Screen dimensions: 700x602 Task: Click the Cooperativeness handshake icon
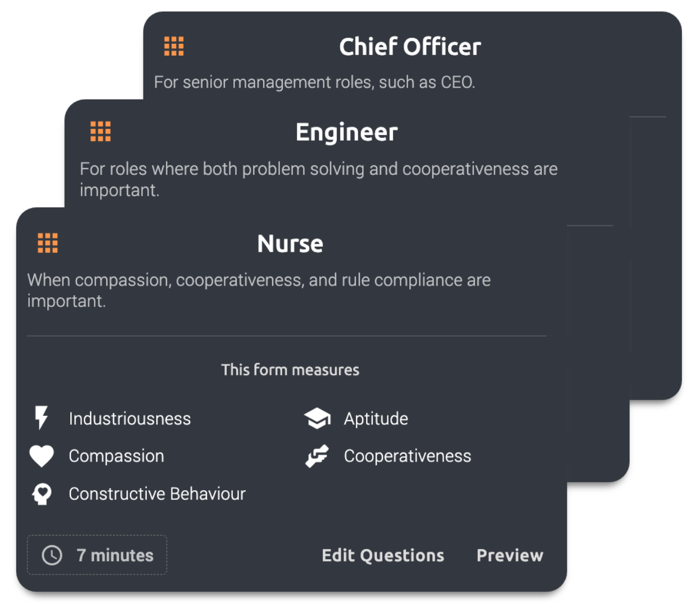317,456
